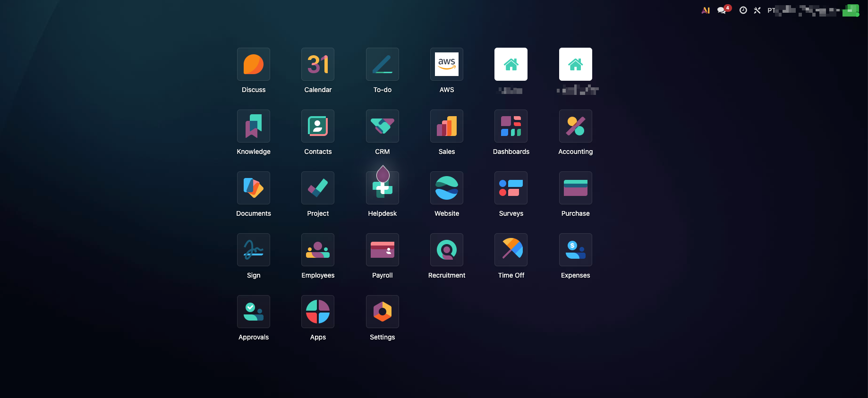The image size is (868, 398).
Task: Open the Sign app
Action: pyautogui.click(x=254, y=250)
